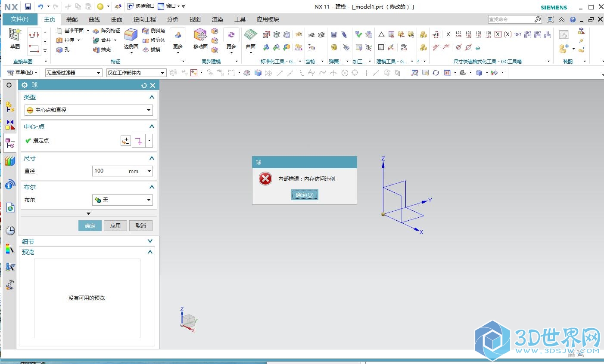Collapse the 尺寸 section

pyautogui.click(x=152, y=158)
